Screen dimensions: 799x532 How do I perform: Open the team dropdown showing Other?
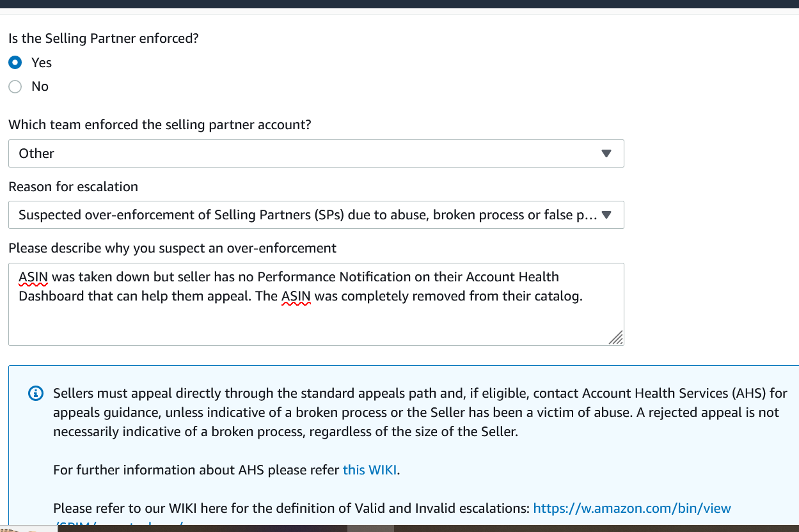[x=307, y=153]
